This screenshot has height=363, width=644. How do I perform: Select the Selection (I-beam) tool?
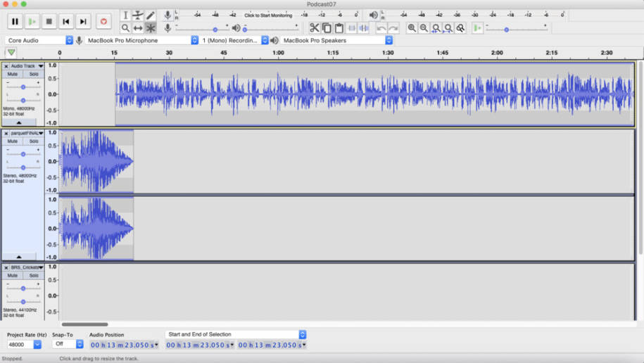[x=125, y=15]
